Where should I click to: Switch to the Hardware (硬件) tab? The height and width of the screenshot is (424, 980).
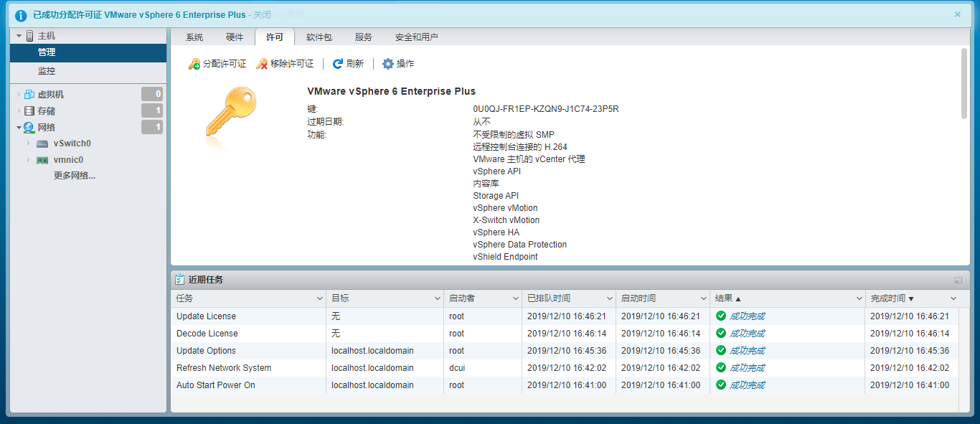click(x=235, y=37)
